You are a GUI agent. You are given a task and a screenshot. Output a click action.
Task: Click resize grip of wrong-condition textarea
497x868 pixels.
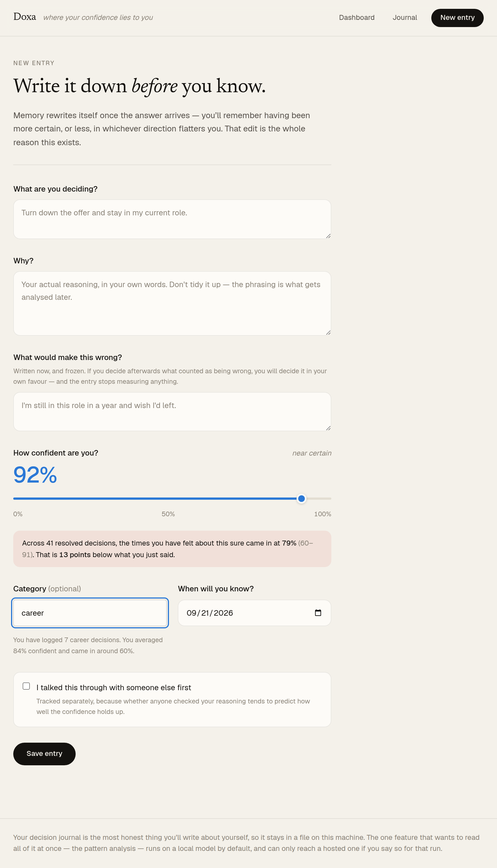[x=328, y=428]
